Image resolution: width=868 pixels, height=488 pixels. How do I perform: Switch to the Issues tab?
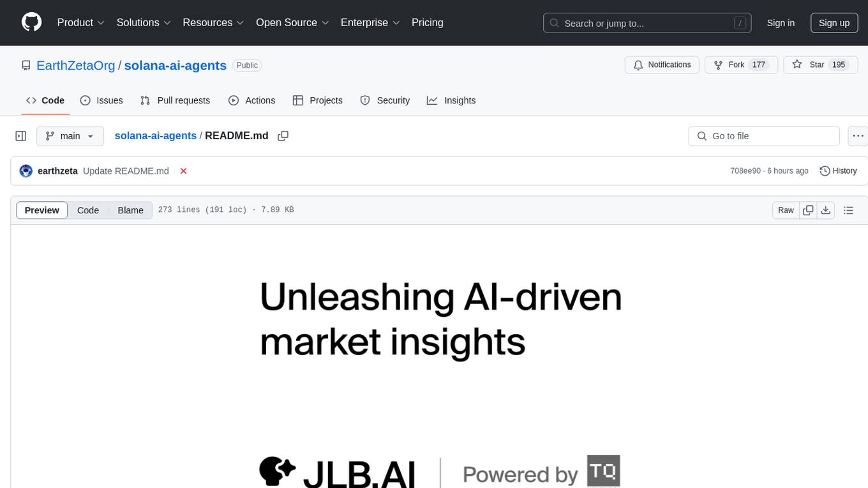pyautogui.click(x=101, y=100)
